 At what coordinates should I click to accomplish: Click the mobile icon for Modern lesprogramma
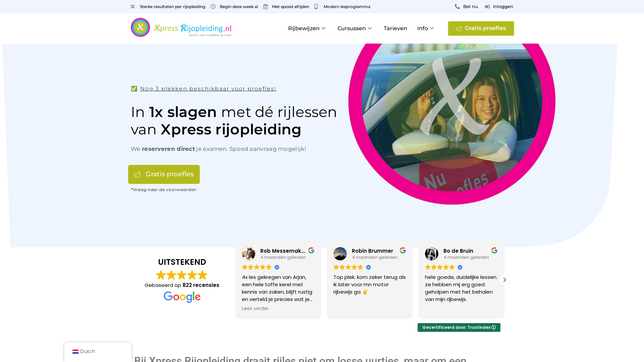click(316, 7)
